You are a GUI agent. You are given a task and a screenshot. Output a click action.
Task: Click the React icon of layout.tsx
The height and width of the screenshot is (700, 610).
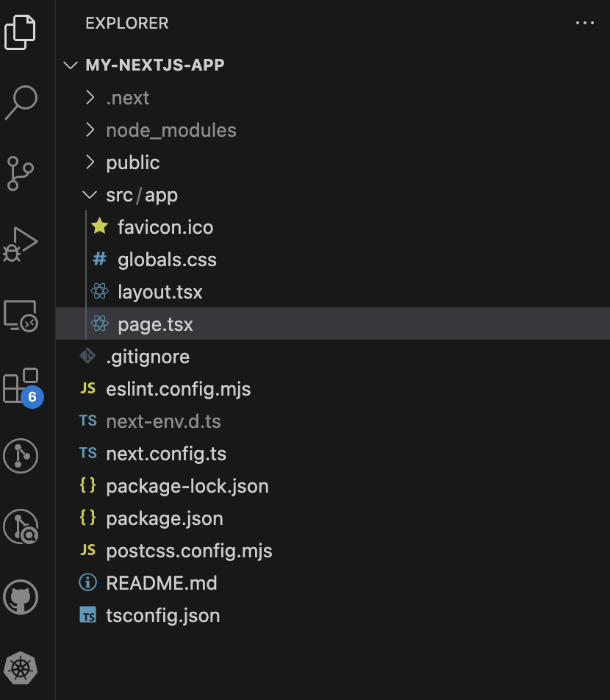click(x=99, y=291)
